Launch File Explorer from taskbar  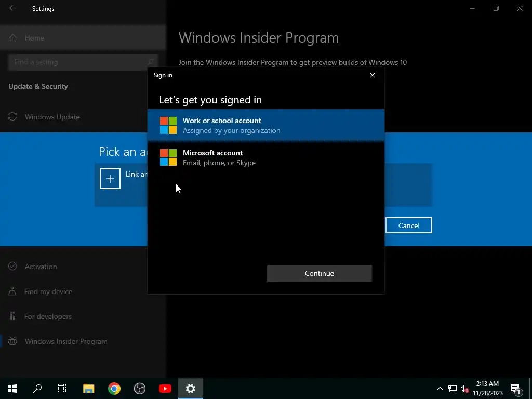(x=88, y=389)
